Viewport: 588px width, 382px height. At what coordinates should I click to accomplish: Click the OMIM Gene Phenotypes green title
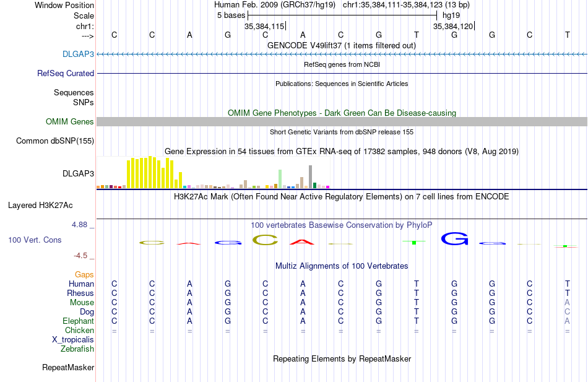(342, 113)
